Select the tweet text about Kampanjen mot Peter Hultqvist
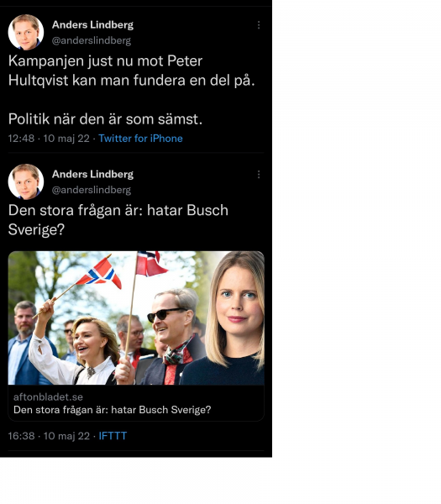 click(132, 71)
